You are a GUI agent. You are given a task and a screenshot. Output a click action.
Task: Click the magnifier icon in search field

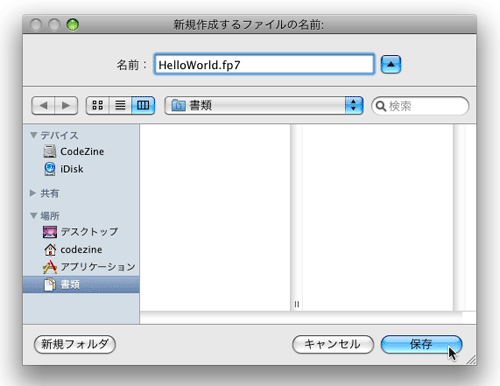[x=380, y=106]
